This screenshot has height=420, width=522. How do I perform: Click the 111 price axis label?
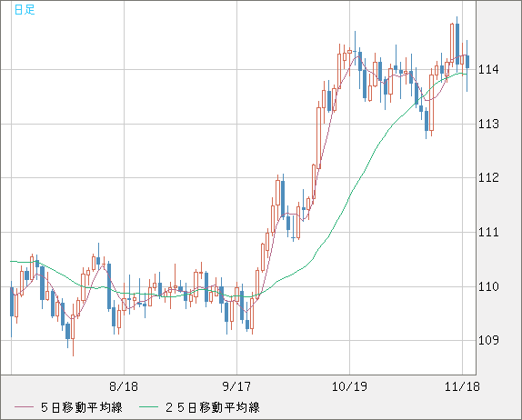pos(488,232)
